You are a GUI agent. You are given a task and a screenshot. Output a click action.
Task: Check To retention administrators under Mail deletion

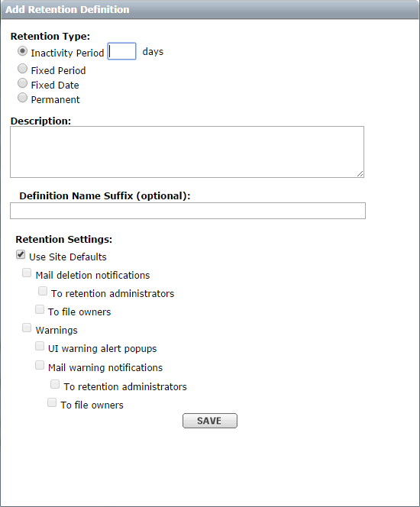42,291
